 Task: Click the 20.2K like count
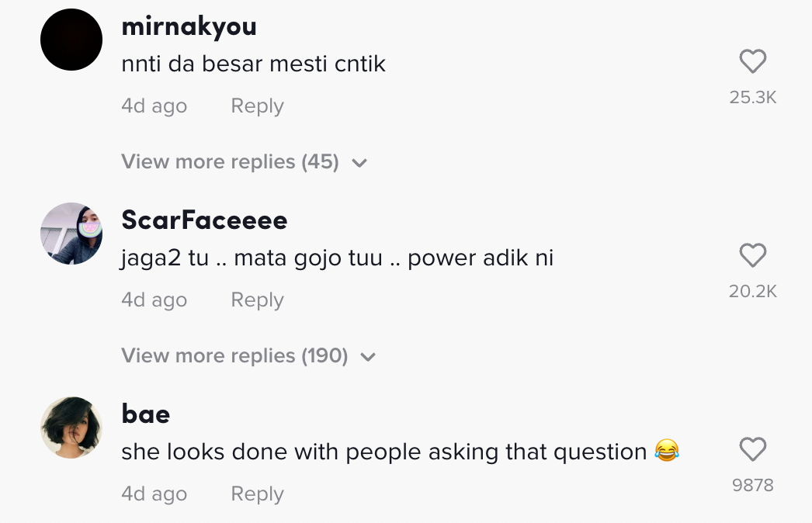pyautogui.click(x=752, y=292)
